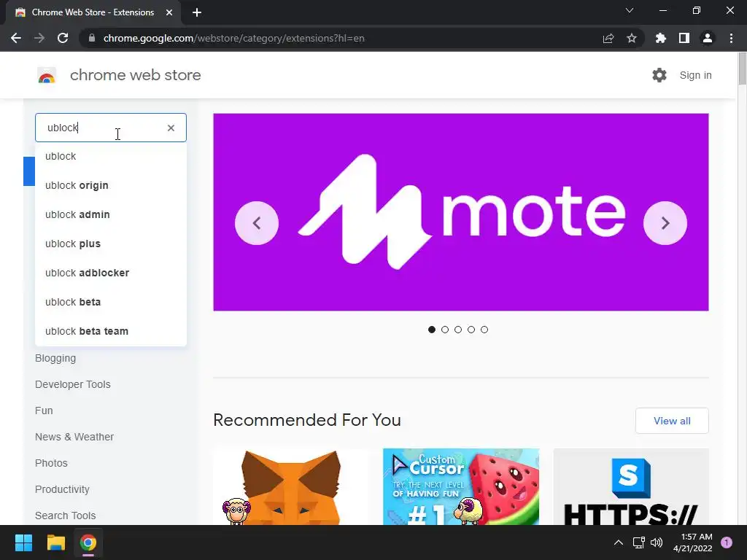
Task: Select the fifth carousel dot
Action: (x=484, y=330)
